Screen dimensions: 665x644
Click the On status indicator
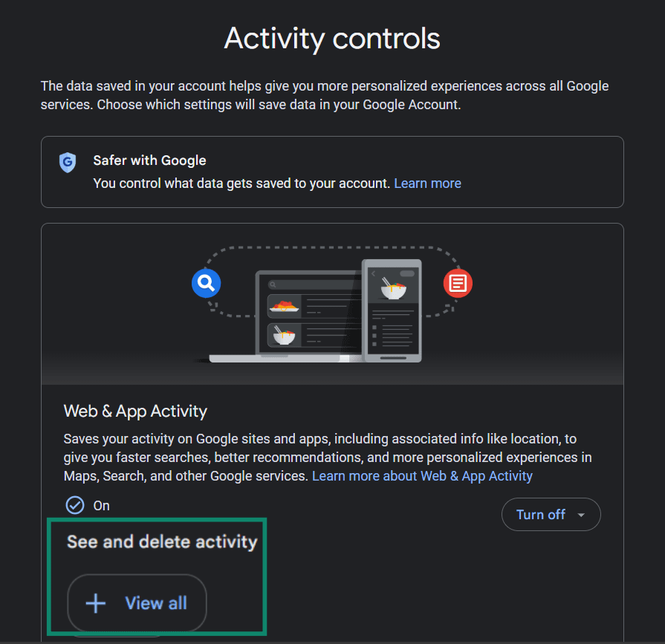[x=100, y=505]
